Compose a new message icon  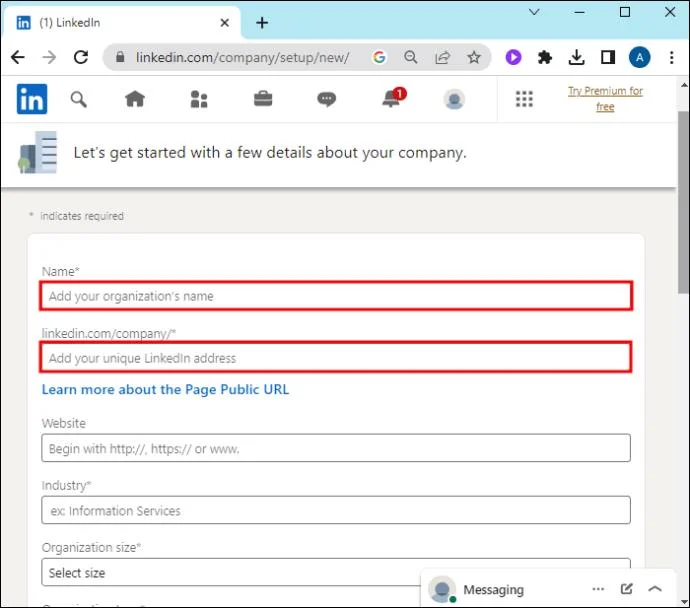(627, 589)
